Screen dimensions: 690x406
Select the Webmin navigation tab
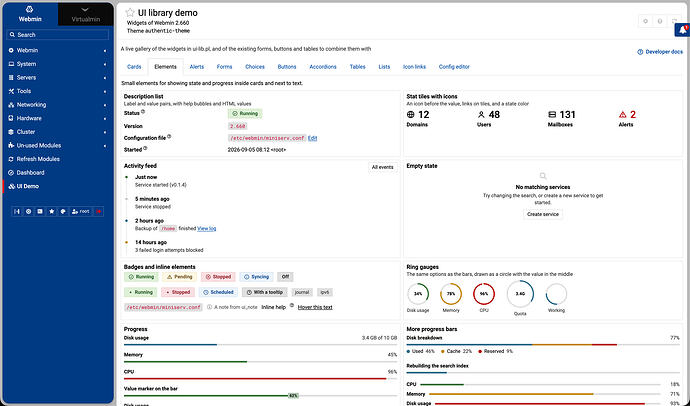pos(30,14)
